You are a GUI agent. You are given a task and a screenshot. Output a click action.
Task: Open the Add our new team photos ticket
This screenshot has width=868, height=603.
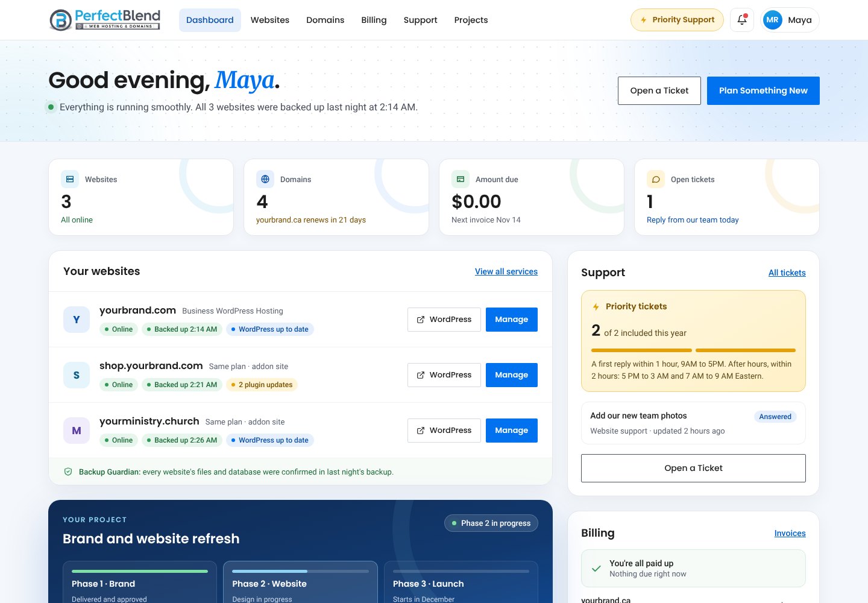pyautogui.click(x=693, y=423)
